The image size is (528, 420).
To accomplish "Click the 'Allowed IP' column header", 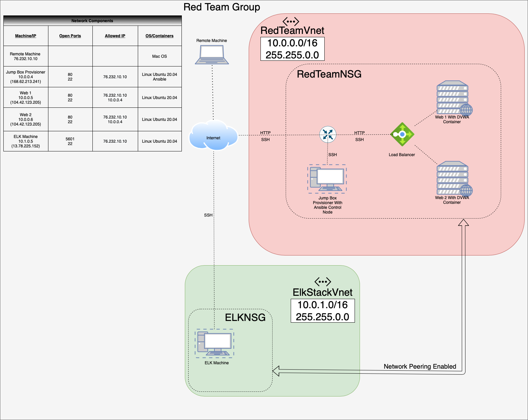I will coord(115,36).
